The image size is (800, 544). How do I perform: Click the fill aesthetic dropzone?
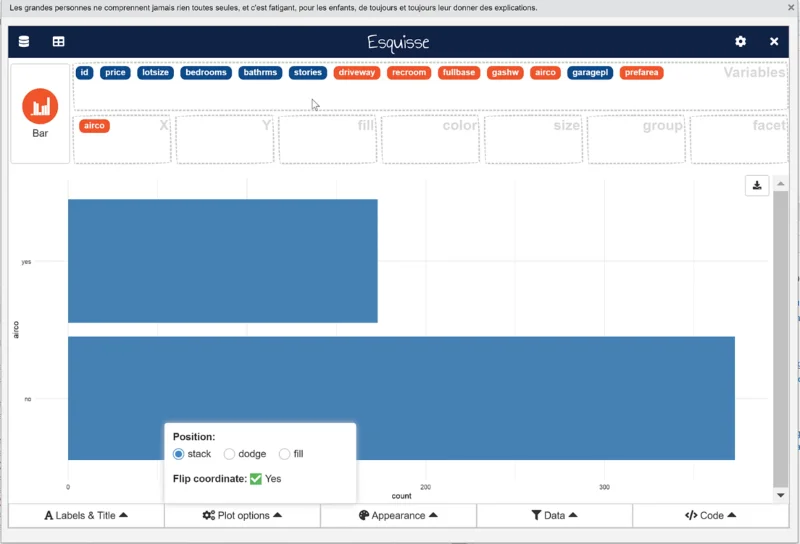click(x=328, y=140)
